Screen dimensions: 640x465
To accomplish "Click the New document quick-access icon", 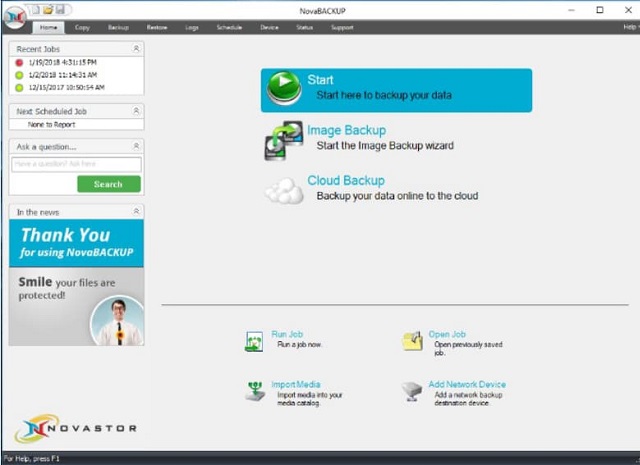I will click(36, 9).
